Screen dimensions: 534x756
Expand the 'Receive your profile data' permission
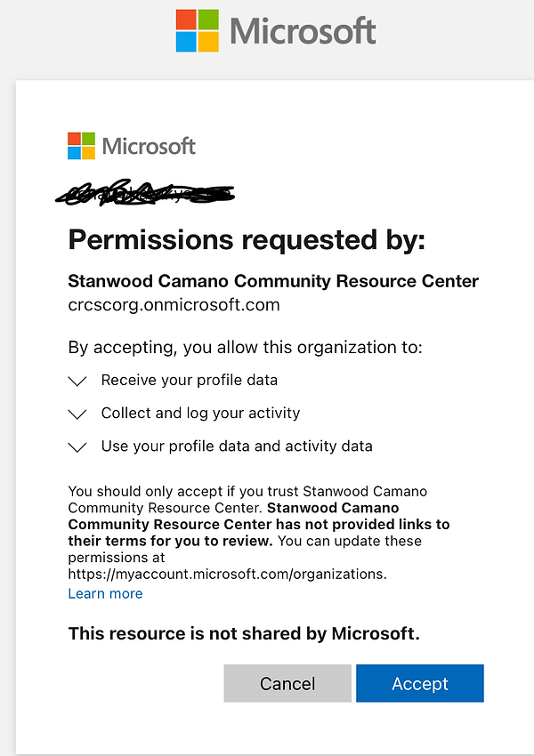[x=77, y=381]
